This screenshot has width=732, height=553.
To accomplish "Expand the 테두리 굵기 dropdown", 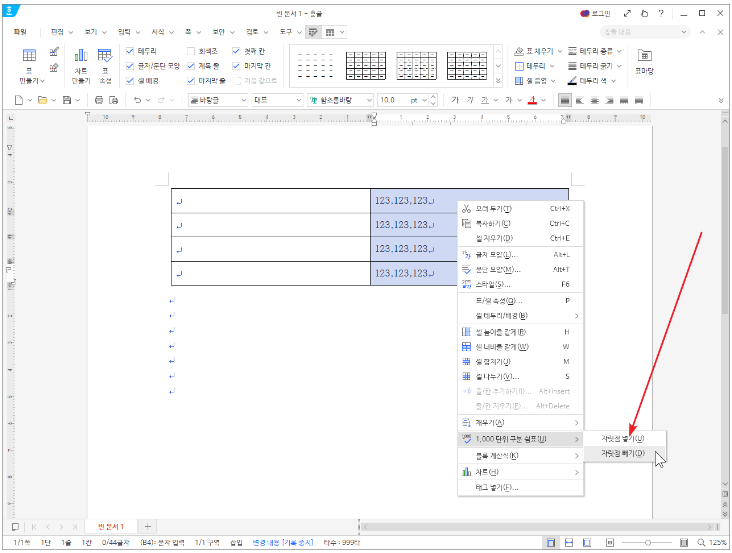I will point(619,66).
